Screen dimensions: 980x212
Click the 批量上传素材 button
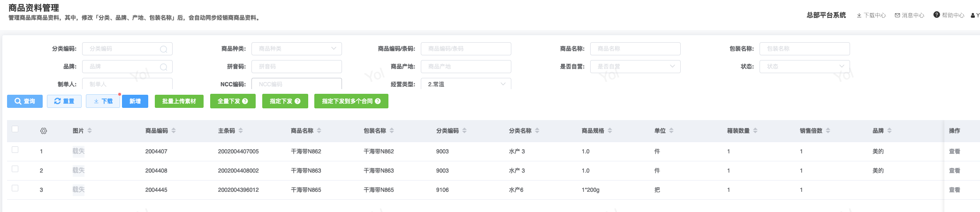(x=179, y=101)
